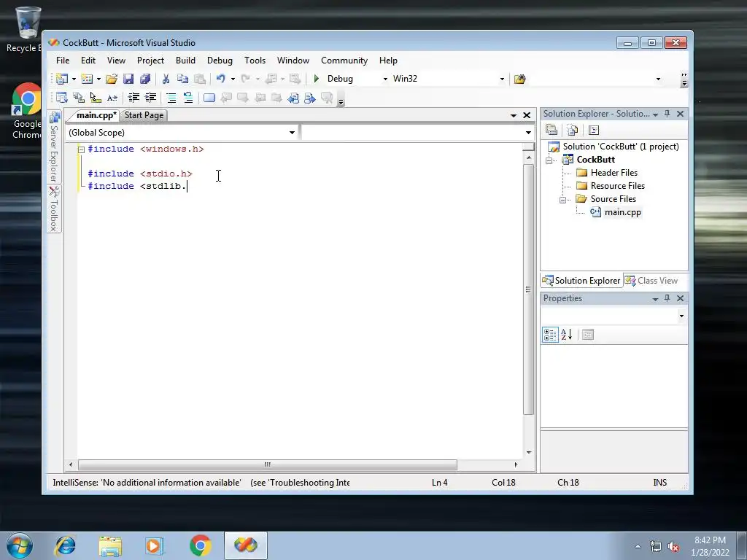Go to next bookmark in document icon

coord(310,98)
